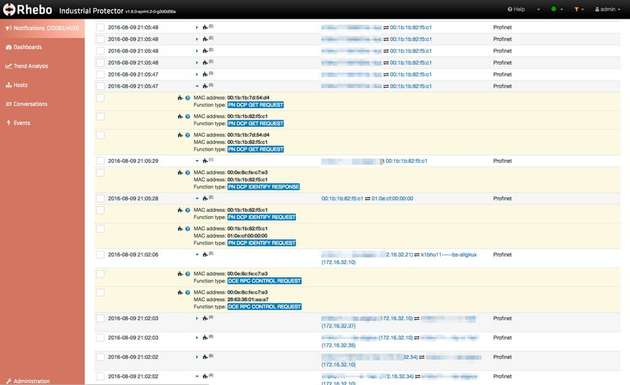Open conversation link in the 21:05:28 row
The width and height of the screenshot is (630, 385).
pos(367,198)
